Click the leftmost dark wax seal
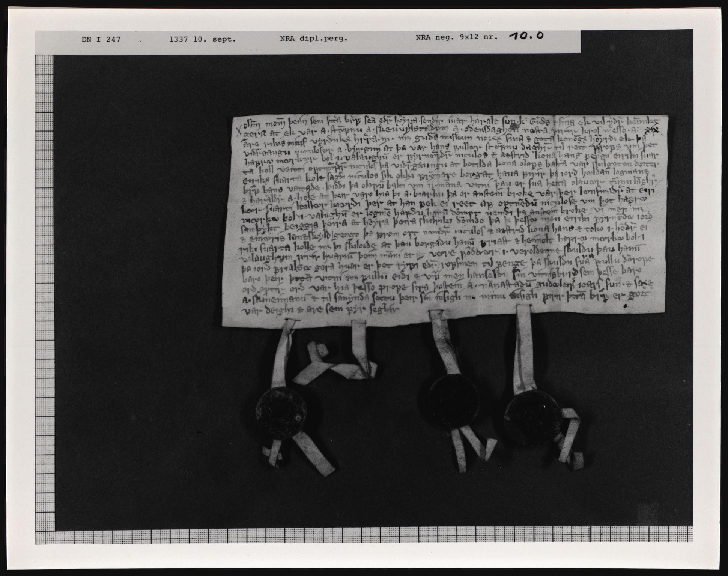Viewport: 728px width, 576px height. point(282,413)
